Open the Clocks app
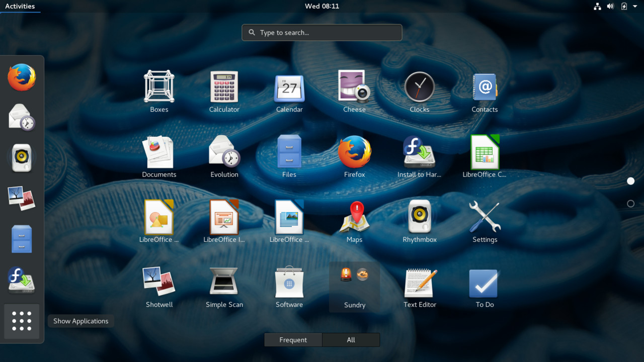This screenshot has height=362, width=644. (x=420, y=92)
